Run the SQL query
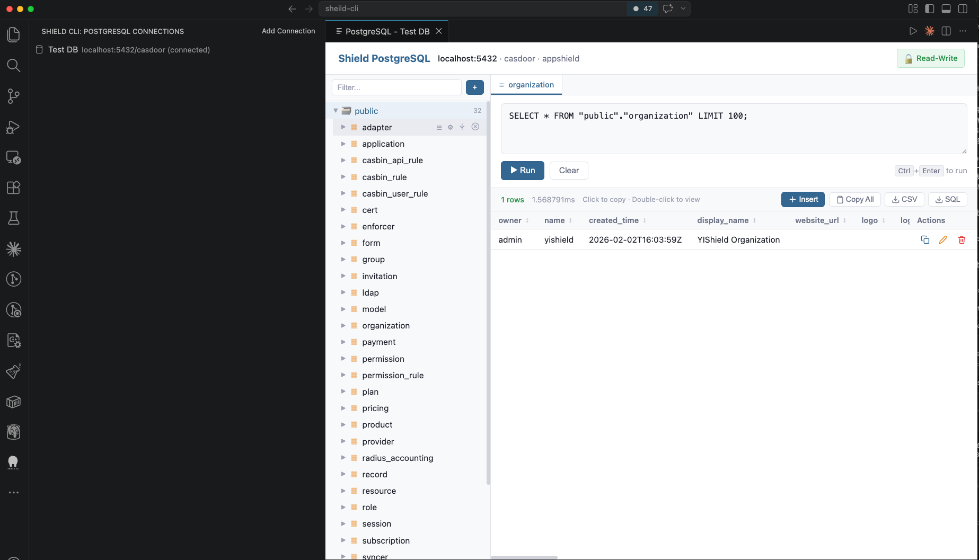The image size is (979, 560). pos(522,170)
